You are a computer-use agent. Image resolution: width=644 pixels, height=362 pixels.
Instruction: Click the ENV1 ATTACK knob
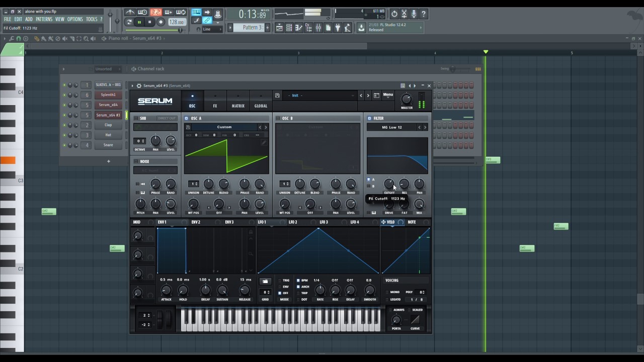[166, 290]
